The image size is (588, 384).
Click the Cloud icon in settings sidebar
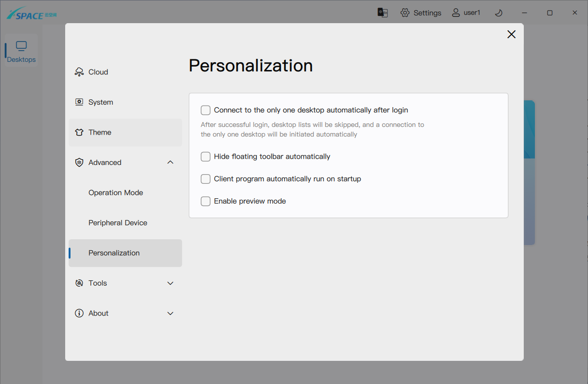tap(79, 72)
